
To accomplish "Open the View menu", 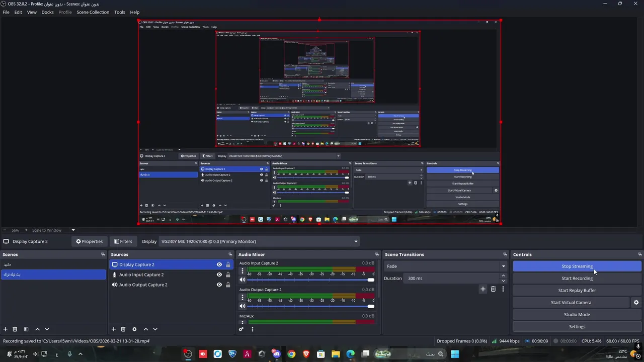I will coord(32,12).
